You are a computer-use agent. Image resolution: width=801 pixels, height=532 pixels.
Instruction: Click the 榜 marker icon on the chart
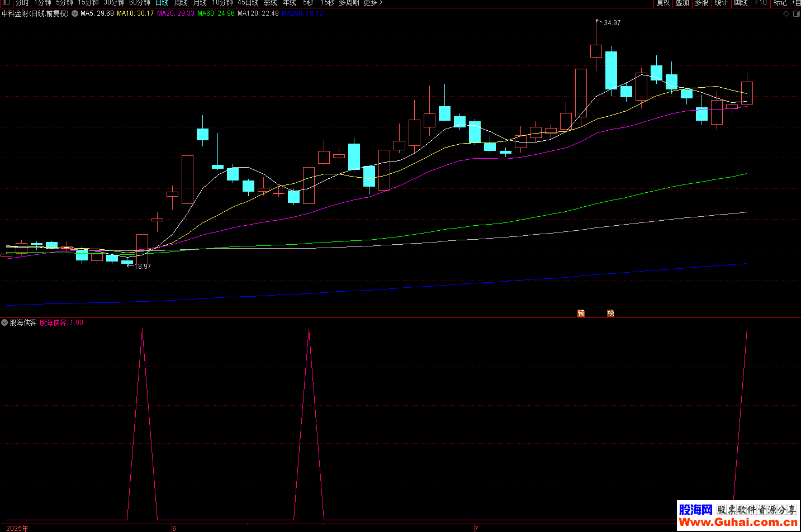[610, 313]
